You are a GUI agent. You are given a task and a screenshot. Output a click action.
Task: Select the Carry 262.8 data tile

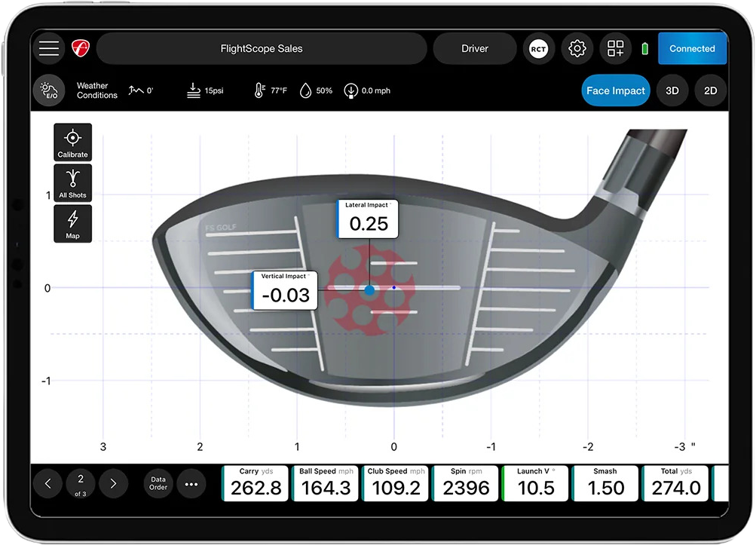point(255,483)
